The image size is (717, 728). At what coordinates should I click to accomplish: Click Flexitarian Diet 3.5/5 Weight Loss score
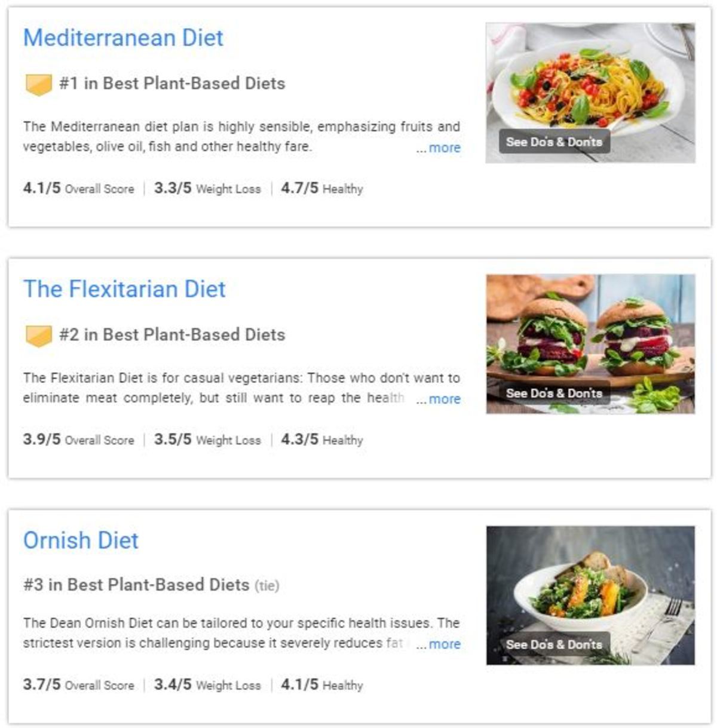[207, 440]
